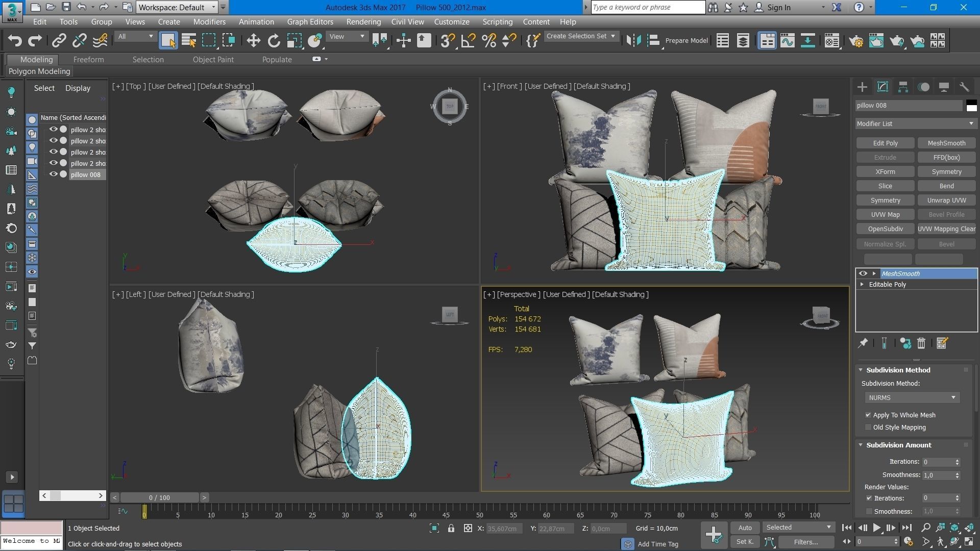Image resolution: width=980 pixels, height=551 pixels.
Task: Select the Move transform tool
Action: 253,41
